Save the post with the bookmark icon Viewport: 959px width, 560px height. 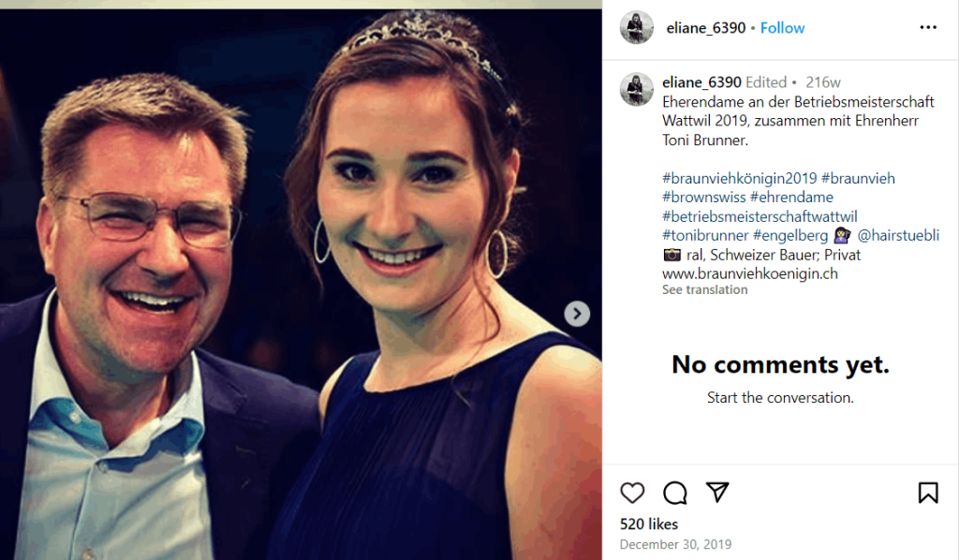coord(928,493)
